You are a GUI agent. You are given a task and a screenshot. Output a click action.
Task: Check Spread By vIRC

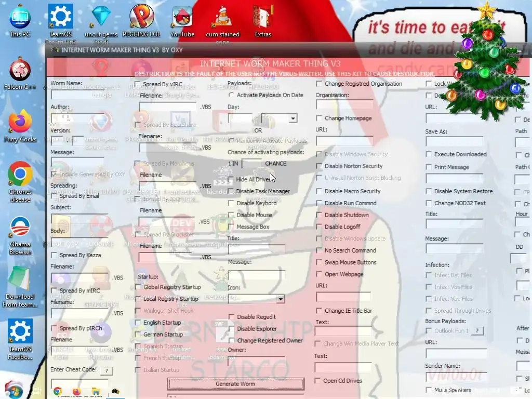pyautogui.click(x=137, y=84)
